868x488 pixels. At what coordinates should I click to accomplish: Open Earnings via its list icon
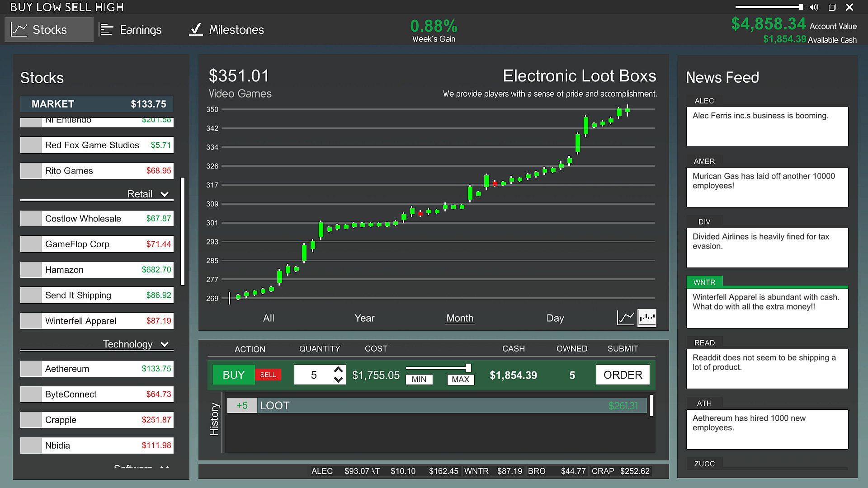click(x=106, y=30)
